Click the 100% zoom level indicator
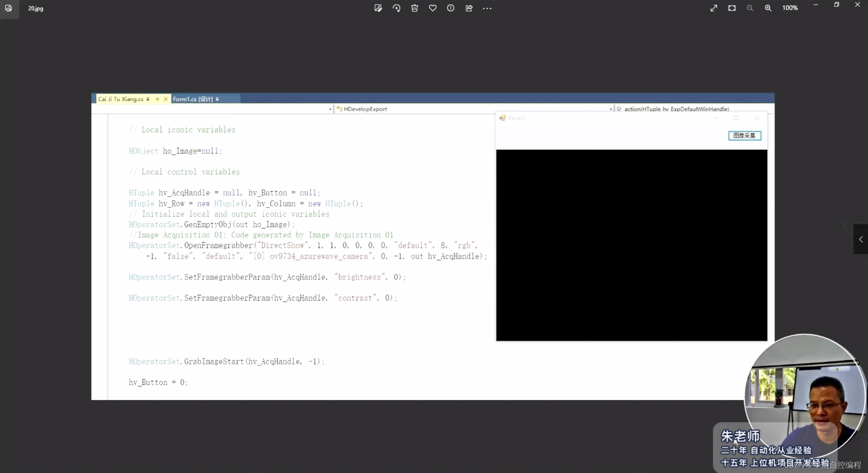868x473 pixels. 790,8
